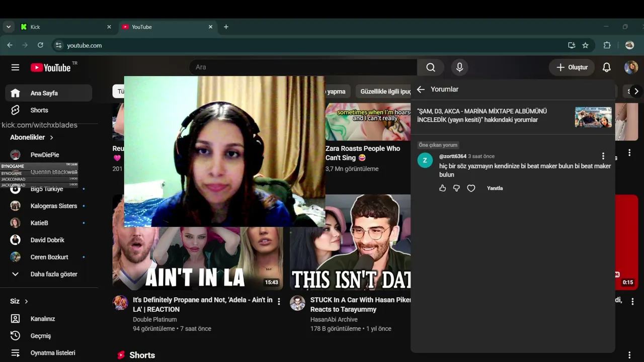Viewport: 644px width, 362px height.
Task: Open KatieB subscription channel
Action: tap(49, 223)
